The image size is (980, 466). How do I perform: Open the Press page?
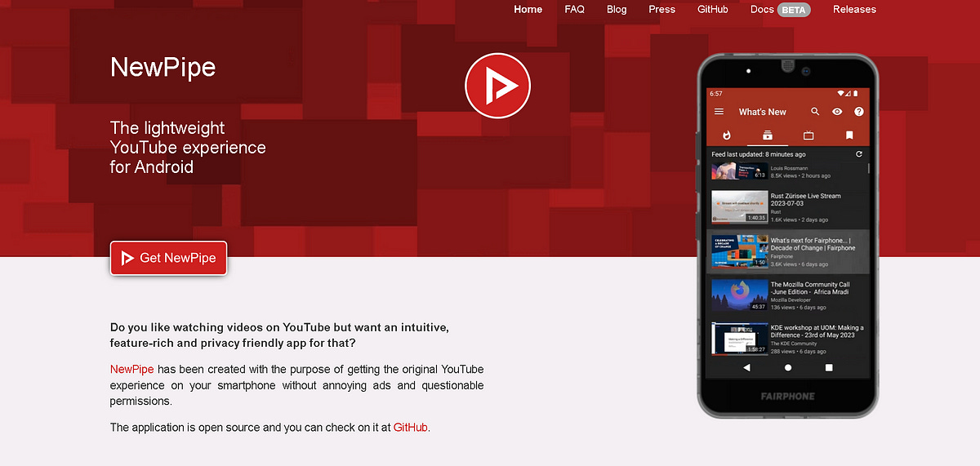662,10
